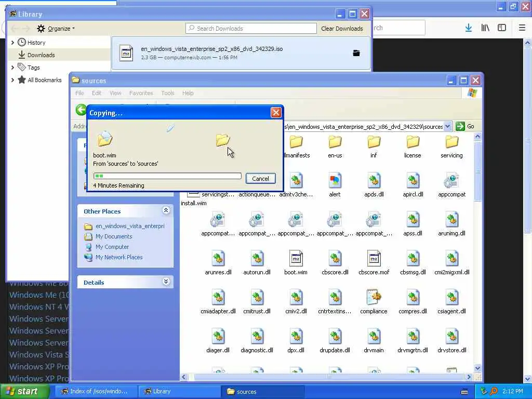
Task: Open the File menu in sources window
Action: 79,93
